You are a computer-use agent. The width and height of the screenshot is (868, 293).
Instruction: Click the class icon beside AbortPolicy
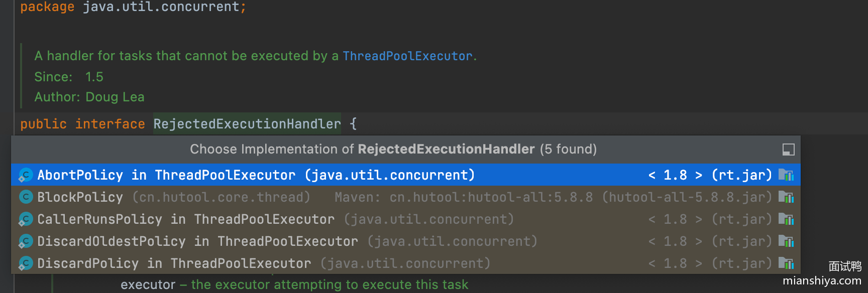pos(26,175)
